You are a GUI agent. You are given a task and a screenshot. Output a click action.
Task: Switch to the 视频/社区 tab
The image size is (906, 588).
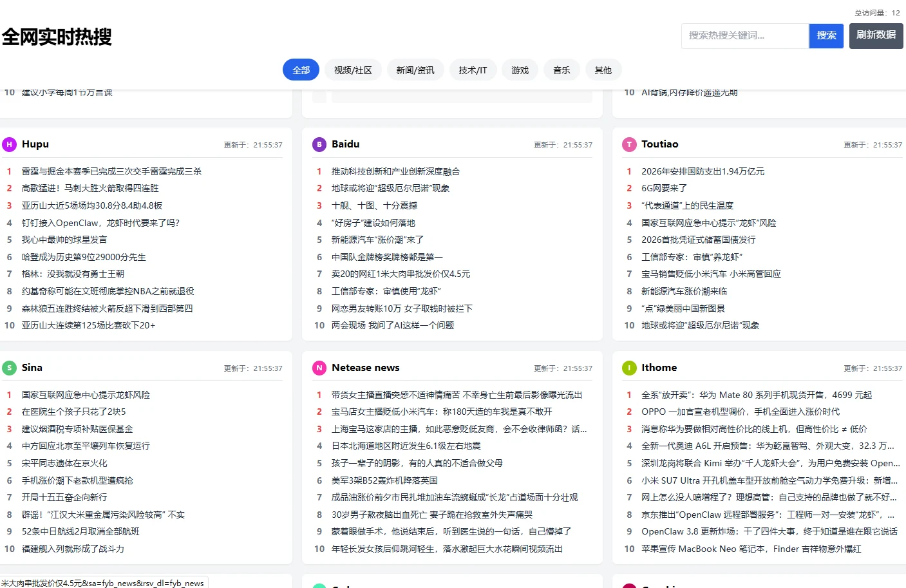coord(353,70)
